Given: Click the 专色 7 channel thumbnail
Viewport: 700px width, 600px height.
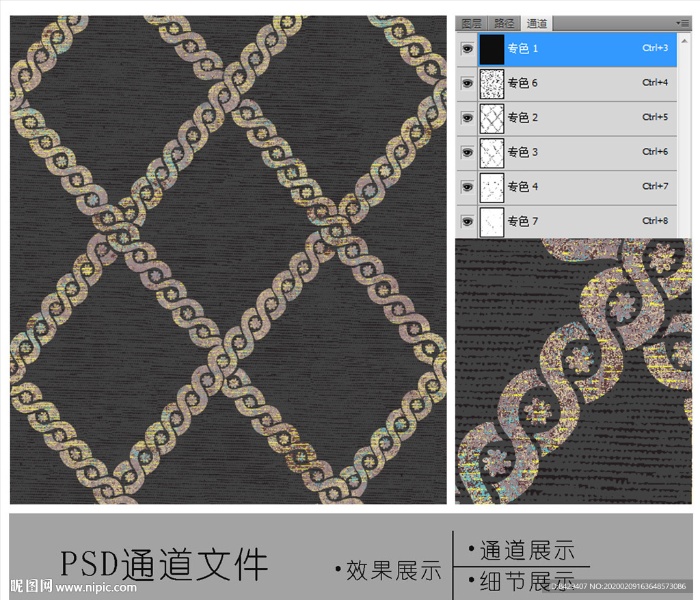Looking at the screenshot, I should pos(492,222).
